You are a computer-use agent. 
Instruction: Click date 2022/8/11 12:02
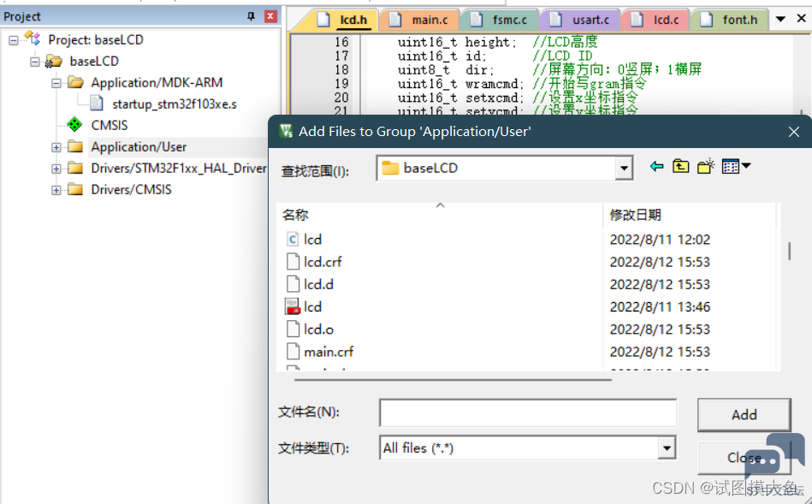point(660,240)
